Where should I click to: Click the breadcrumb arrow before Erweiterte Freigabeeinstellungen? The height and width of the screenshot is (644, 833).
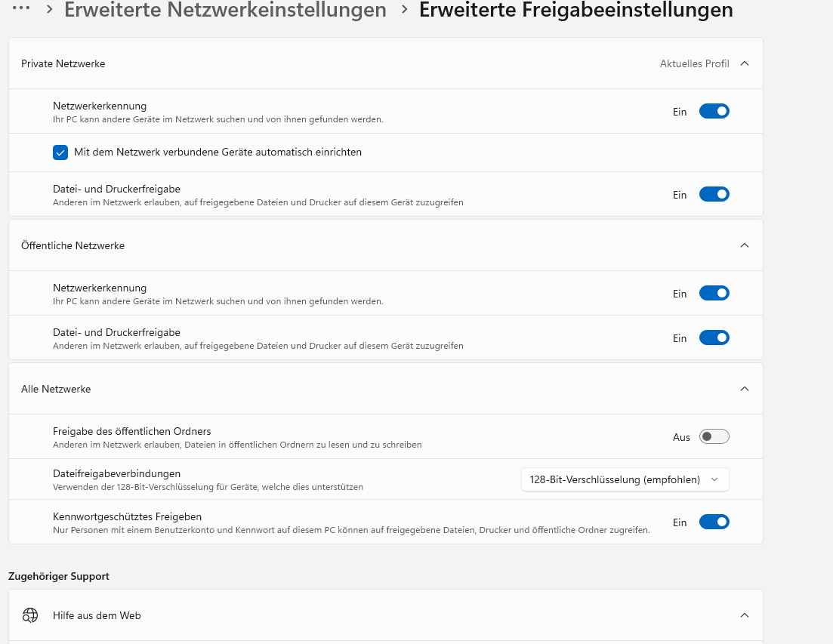404,9
